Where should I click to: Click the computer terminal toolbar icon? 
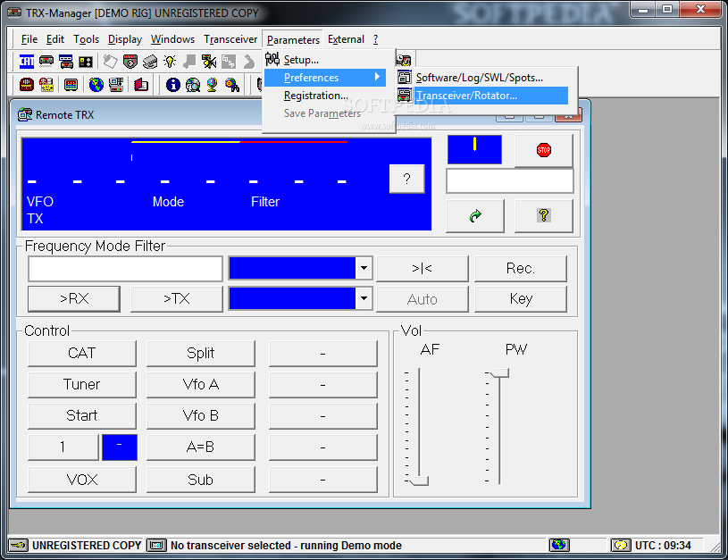tap(116, 85)
